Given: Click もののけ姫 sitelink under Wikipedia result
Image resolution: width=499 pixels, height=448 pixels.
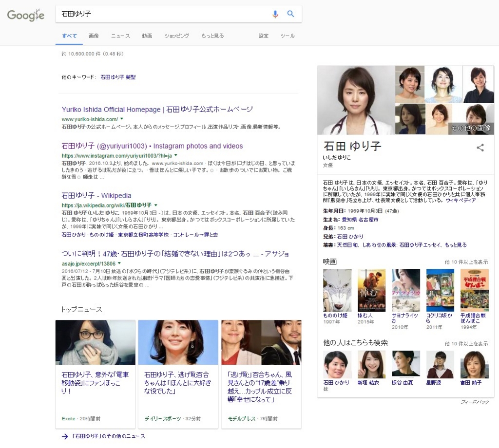Looking at the screenshot, I should pyautogui.click(x=101, y=235).
